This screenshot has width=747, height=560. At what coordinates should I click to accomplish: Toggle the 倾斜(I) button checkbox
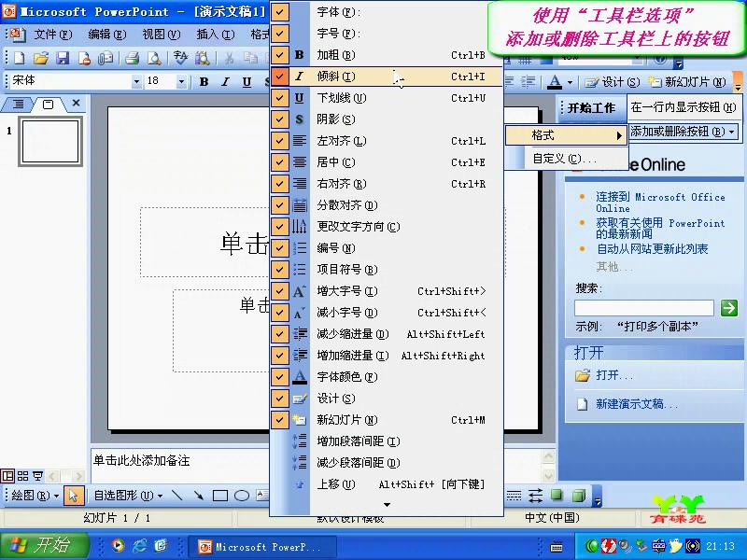(x=279, y=77)
